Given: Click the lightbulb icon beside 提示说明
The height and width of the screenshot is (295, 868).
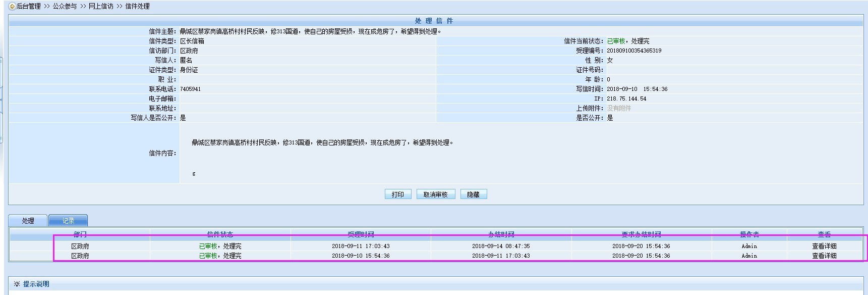Looking at the screenshot, I should 17,284.
